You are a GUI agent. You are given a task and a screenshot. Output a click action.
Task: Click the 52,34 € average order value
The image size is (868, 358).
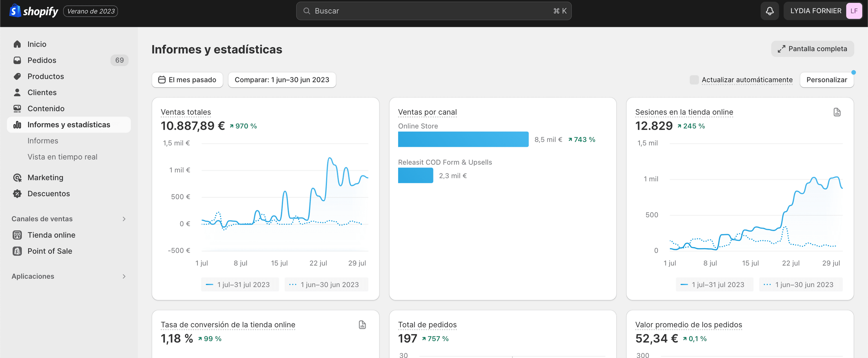656,338
